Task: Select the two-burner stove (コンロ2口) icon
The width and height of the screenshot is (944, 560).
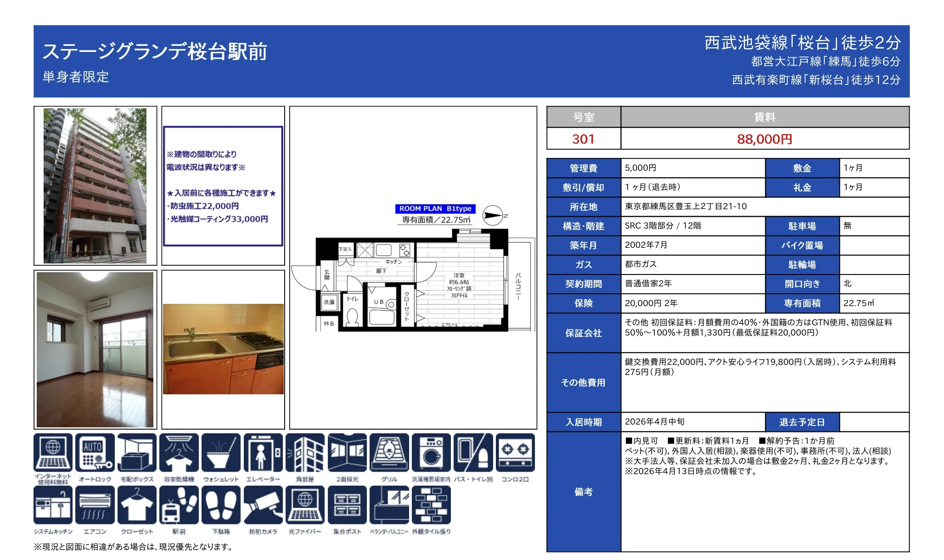Action: (x=515, y=453)
